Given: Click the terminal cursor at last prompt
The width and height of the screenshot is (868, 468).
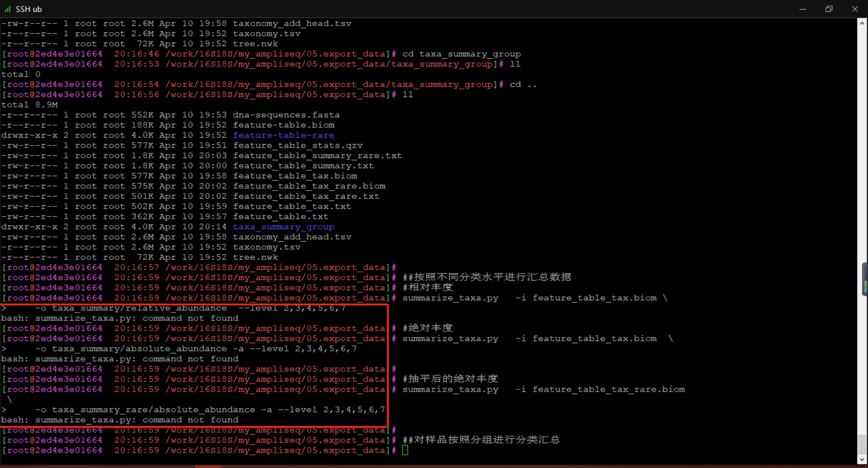Looking at the screenshot, I should click(405, 450).
